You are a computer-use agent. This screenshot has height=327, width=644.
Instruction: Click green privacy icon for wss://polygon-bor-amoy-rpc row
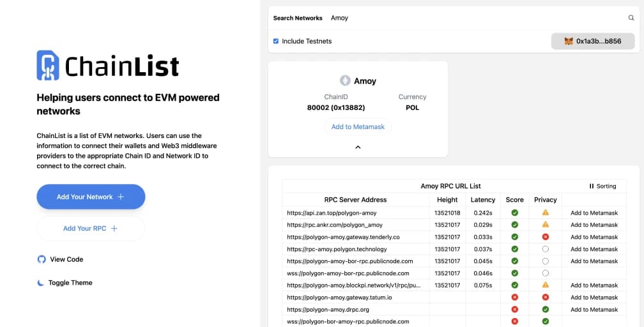tap(546, 322)
